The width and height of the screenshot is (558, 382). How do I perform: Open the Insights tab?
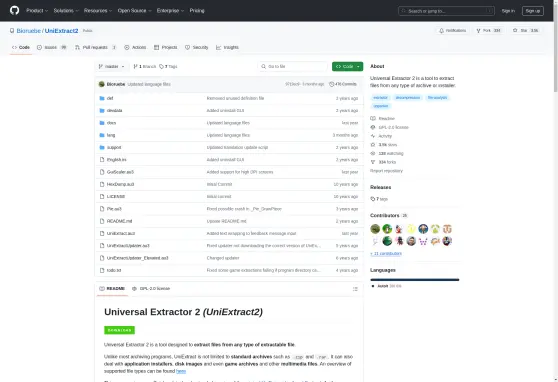click(x=227, y=47)
